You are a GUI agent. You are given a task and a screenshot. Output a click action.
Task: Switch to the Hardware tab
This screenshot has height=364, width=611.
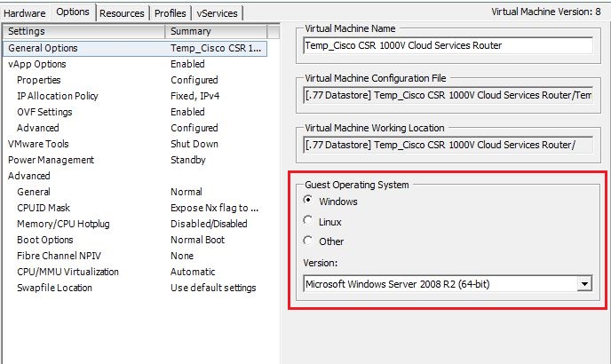pos(25,13)
